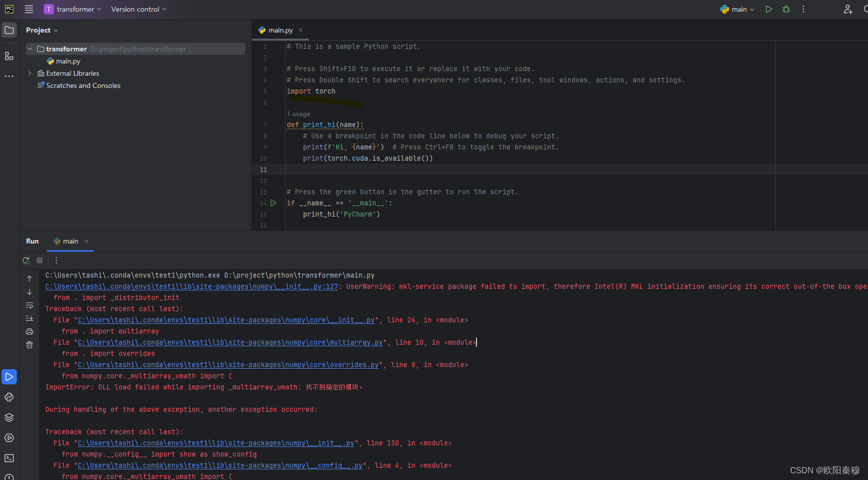The width and height of the screenshot is (868, 480).
Task: Open the Services sidebar icon
Action: point(9,438)
